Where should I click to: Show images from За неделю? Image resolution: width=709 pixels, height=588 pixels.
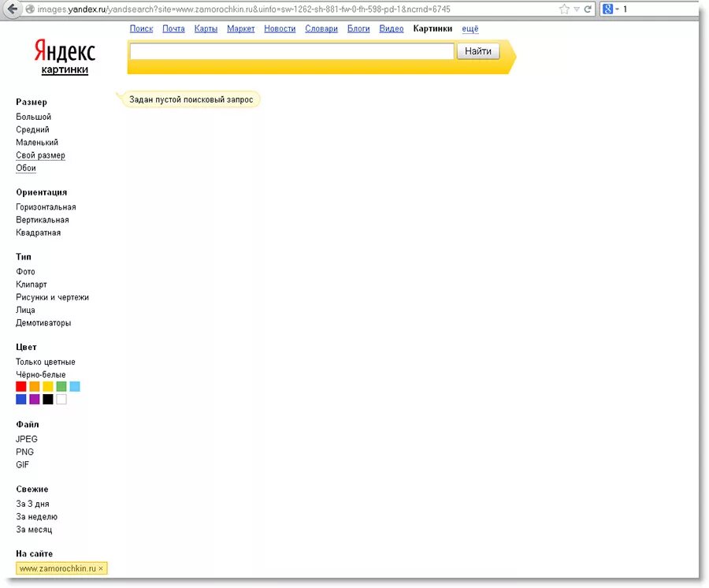pos(36,516)
